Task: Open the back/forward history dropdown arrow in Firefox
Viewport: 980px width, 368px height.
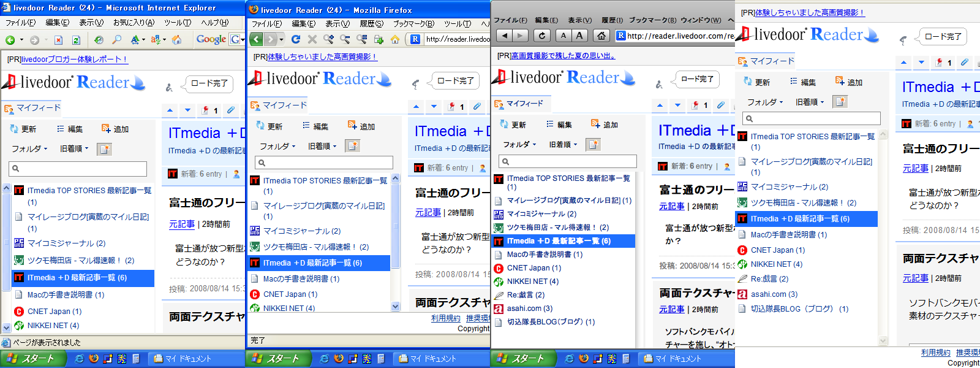Action: (x=281, y=39)
